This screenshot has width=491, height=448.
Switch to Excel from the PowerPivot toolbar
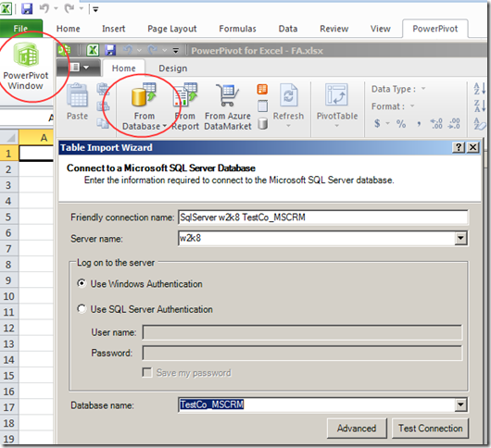pyautogui.click(x=93, y=50)
